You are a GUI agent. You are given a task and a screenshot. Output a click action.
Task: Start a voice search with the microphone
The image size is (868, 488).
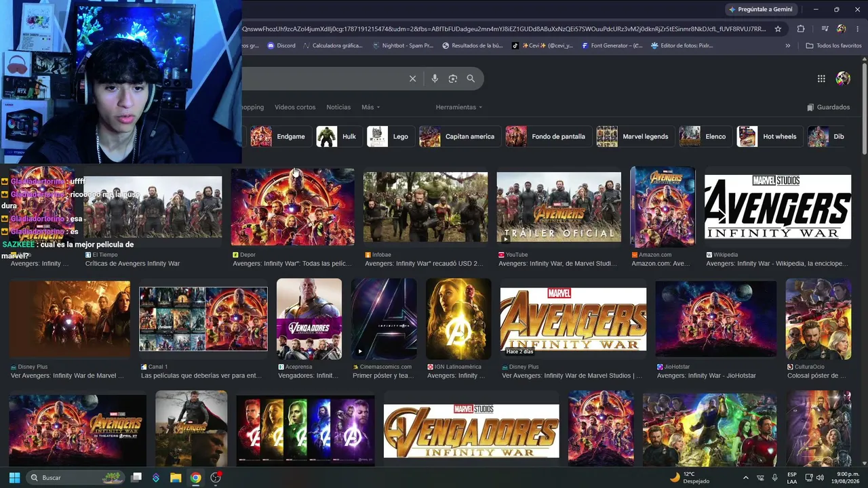tap(435, 79)
